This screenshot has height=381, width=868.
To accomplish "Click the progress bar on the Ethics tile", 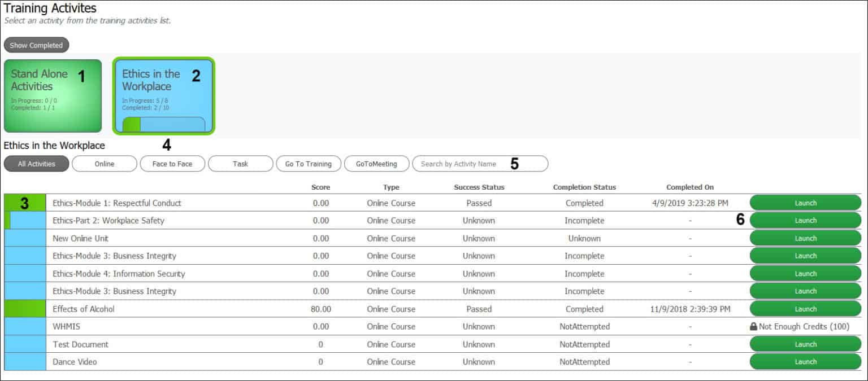I will click(x=164, y=123).
